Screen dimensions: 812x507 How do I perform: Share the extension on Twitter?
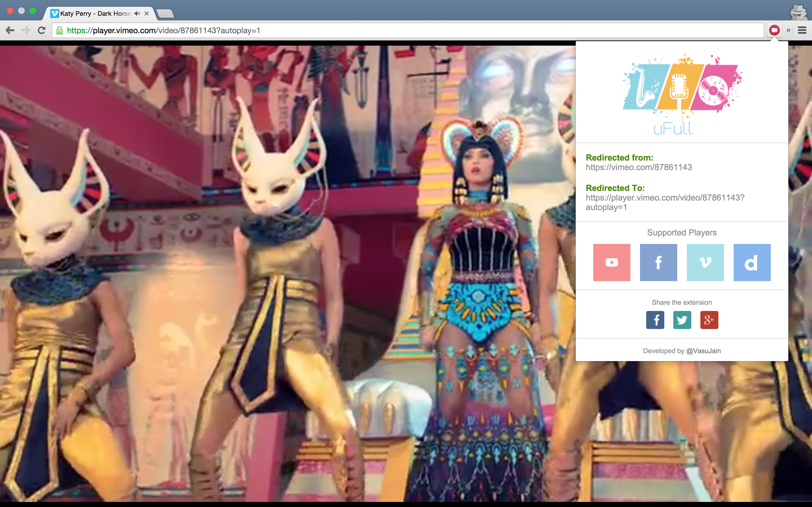tap(682, 320)
